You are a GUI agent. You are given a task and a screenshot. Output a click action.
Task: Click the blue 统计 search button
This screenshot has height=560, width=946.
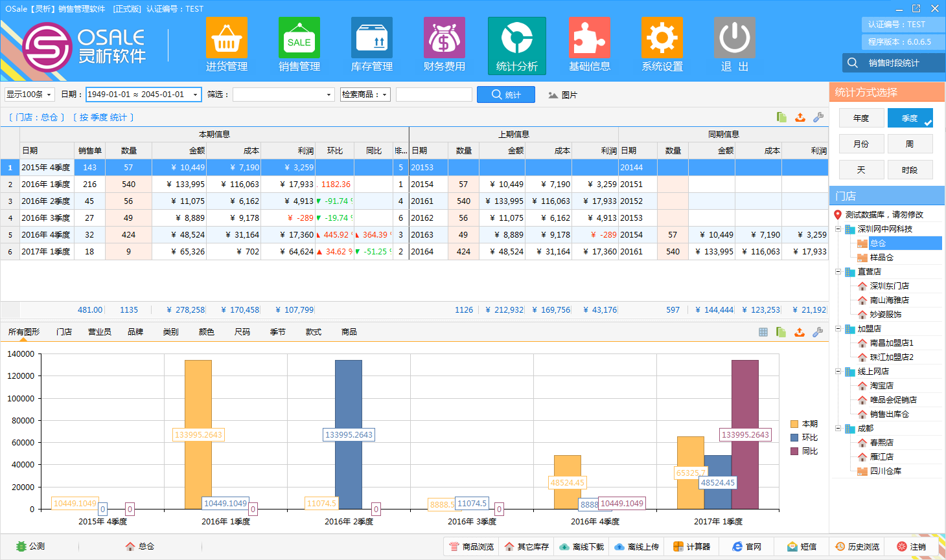pos(506,95)
